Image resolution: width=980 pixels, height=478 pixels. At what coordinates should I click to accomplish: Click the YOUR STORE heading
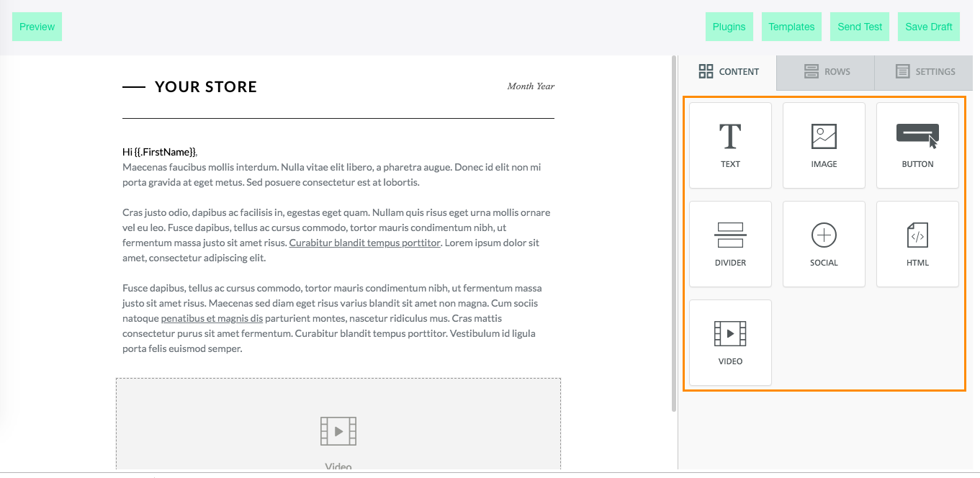tap(206, 87)
